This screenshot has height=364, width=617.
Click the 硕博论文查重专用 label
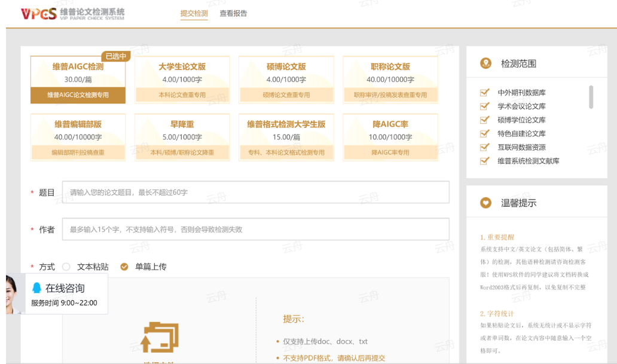coord(286,95)
